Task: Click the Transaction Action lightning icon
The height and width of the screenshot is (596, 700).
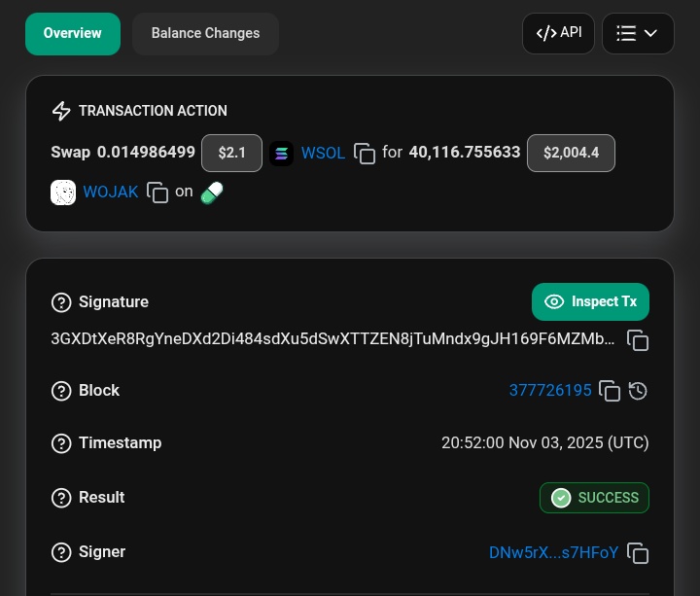Action: pos(61,111)
